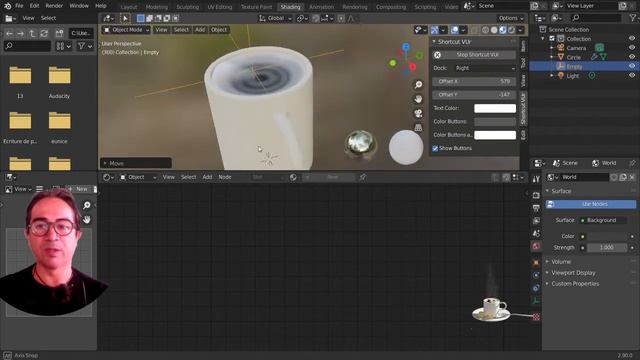Screen dimensions: 640x360
Task: Open the Scene properties tab icon
Action: point(536,233)
